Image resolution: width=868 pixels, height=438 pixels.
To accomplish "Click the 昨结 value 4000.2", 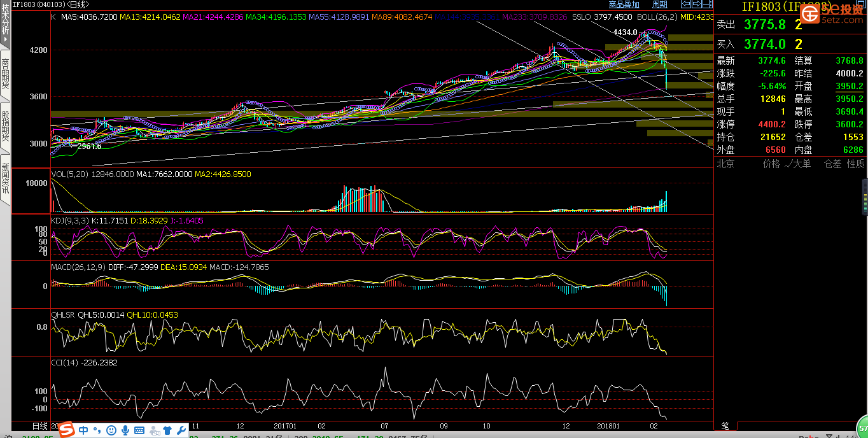I will pos(850,73).
